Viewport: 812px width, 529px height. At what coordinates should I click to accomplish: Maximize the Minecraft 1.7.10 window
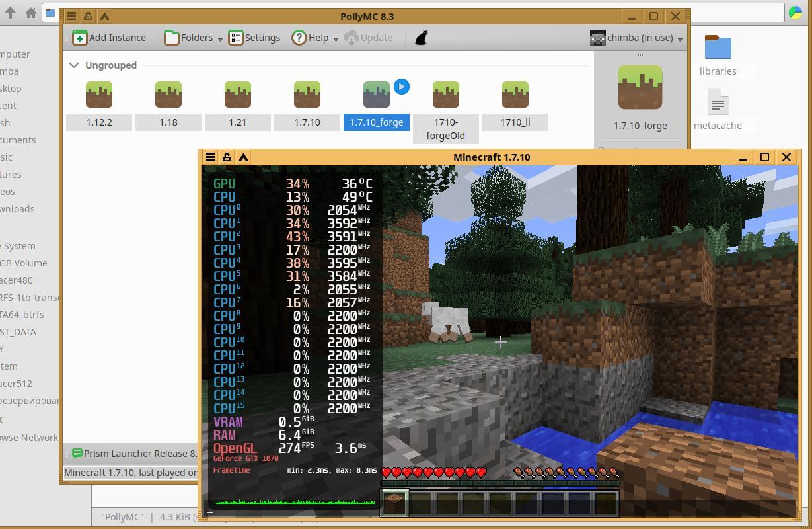[x=764, y=157]
